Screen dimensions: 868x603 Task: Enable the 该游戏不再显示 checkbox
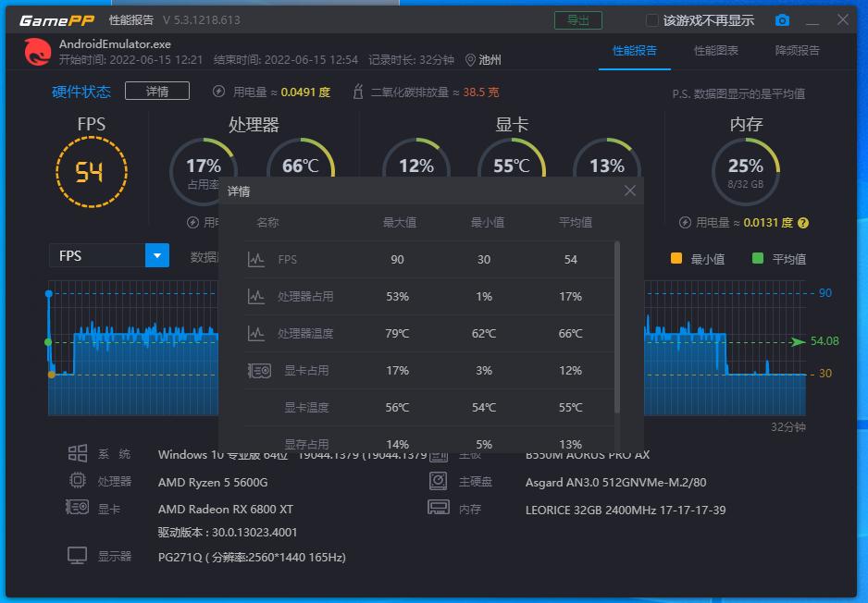(651, 19)
